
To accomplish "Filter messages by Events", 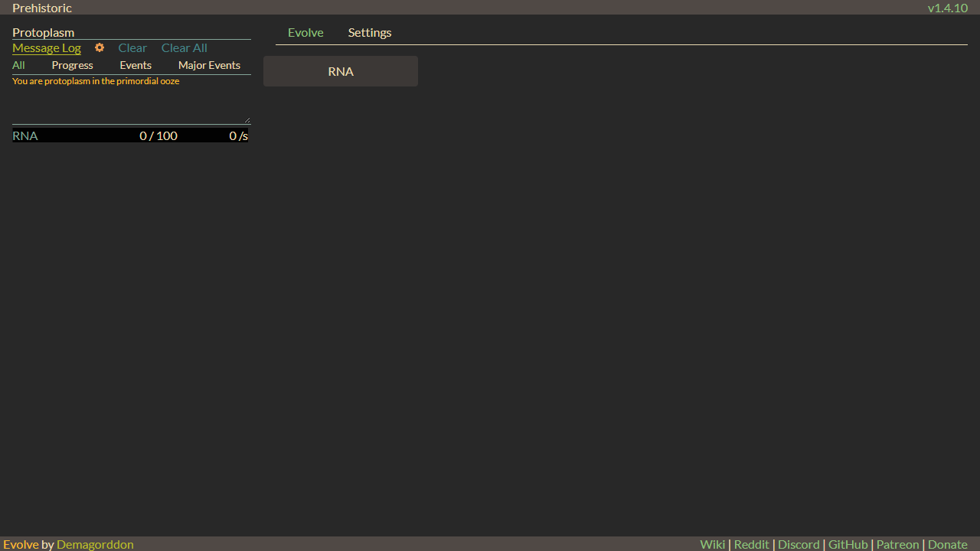I will point(136,65).
